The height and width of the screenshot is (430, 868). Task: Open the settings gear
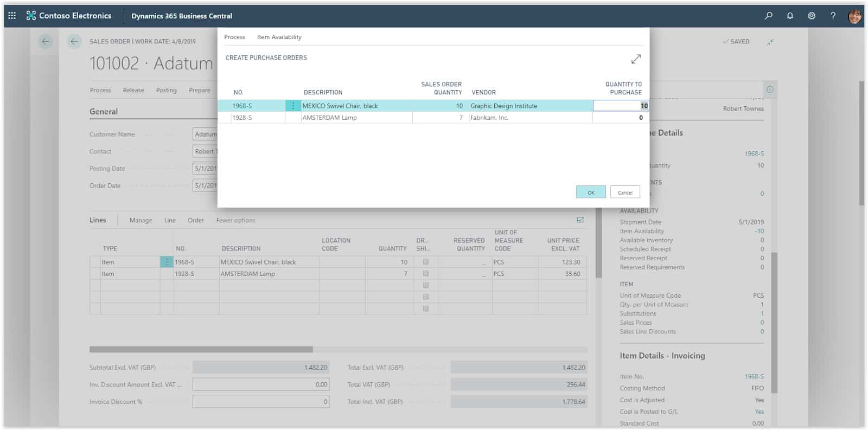click(x=812, y=16)
